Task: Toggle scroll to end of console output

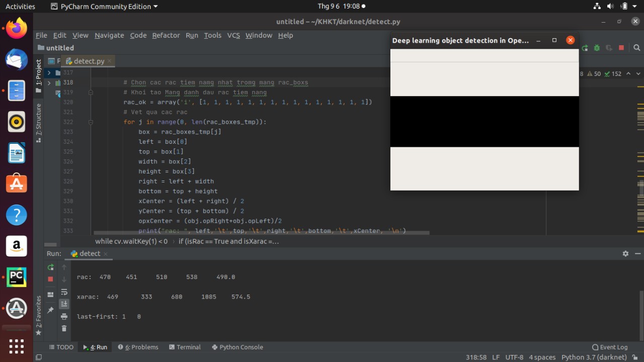Action: [x=64, y=304]
